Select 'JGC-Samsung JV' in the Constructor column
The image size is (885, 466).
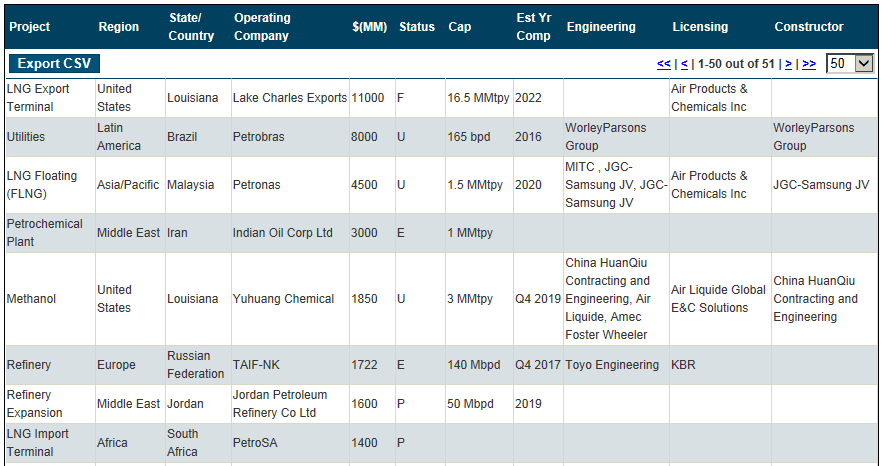(825, 184)
